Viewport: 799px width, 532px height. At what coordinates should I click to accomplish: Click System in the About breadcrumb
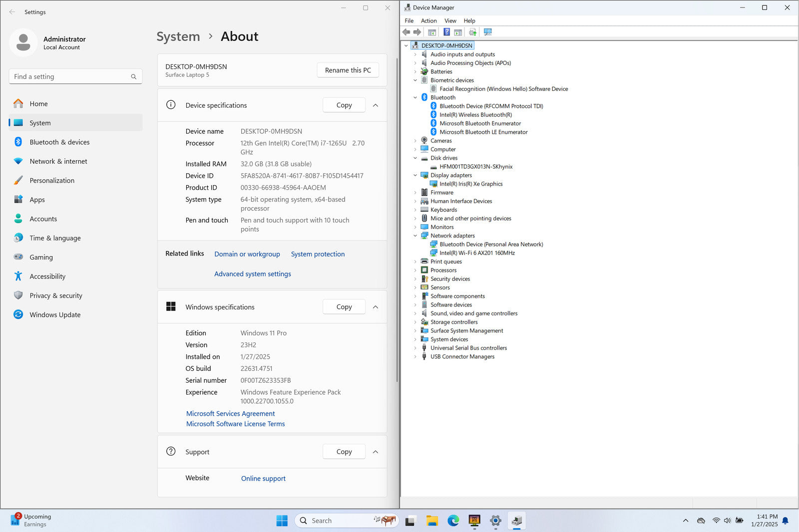pos(178,36)
